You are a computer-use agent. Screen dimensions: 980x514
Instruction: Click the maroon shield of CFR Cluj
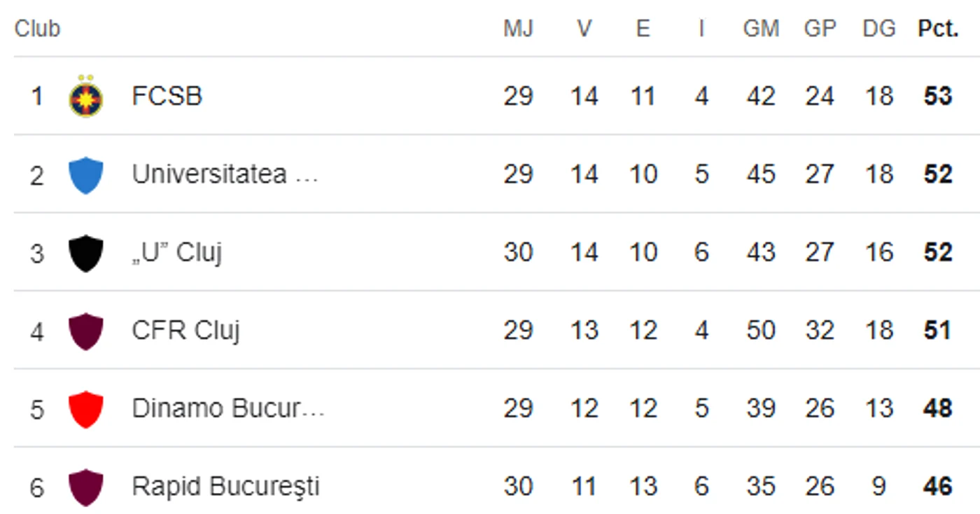pyautogui.click(x=86, y=331)
